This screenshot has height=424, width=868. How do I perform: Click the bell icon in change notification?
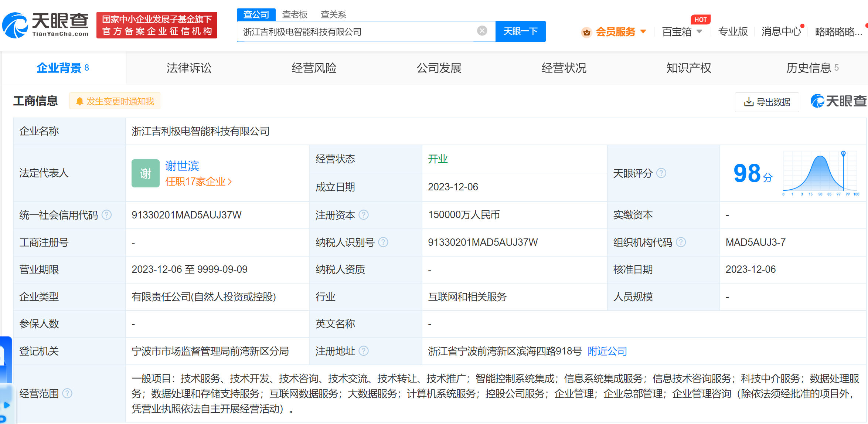point(79,101)
